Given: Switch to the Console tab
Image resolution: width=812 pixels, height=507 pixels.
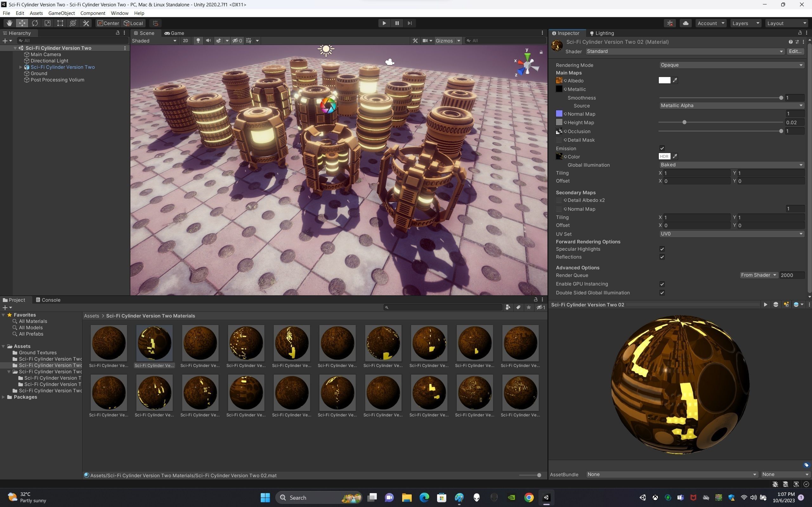Looking at the screenshot, I should [48, 300].
